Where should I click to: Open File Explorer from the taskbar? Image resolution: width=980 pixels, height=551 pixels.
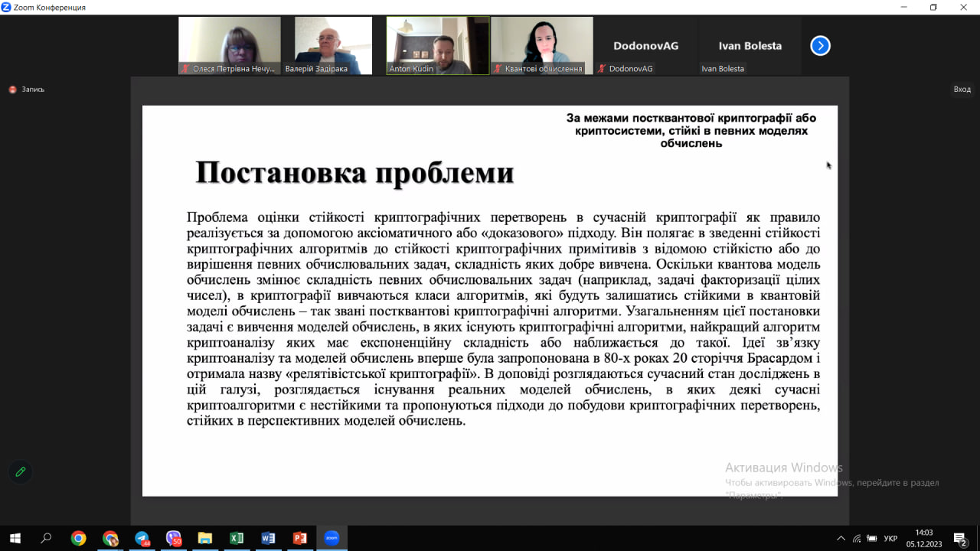click(204, 539)
